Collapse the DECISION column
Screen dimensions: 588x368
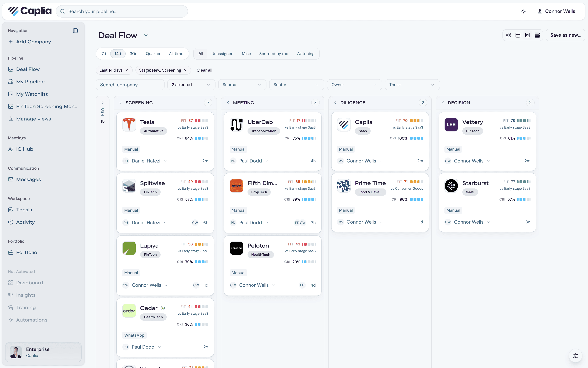pyautogui.click(x=443, y=103)
